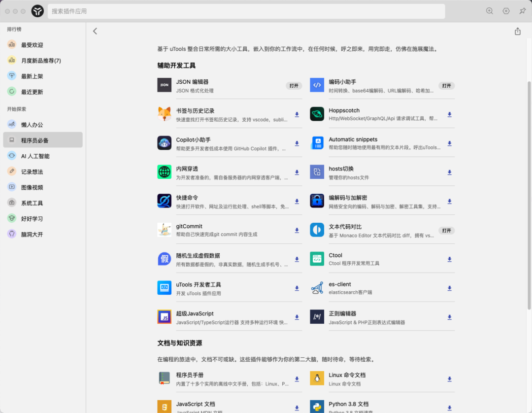This screenshot has height=413, width=532.
Task: Pin the window with pin icon
Action: point(523,11)
